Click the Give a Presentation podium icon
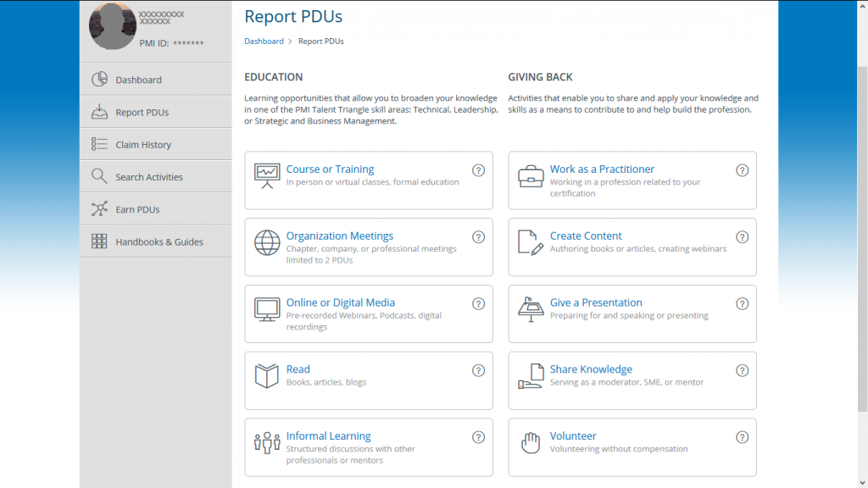 click(531, 310)
